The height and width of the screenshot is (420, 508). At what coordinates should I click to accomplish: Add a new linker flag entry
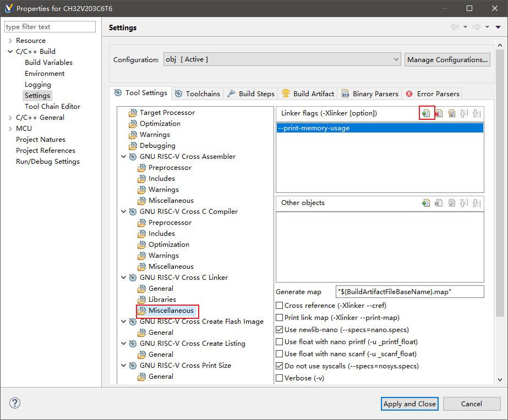pos(426,113)
